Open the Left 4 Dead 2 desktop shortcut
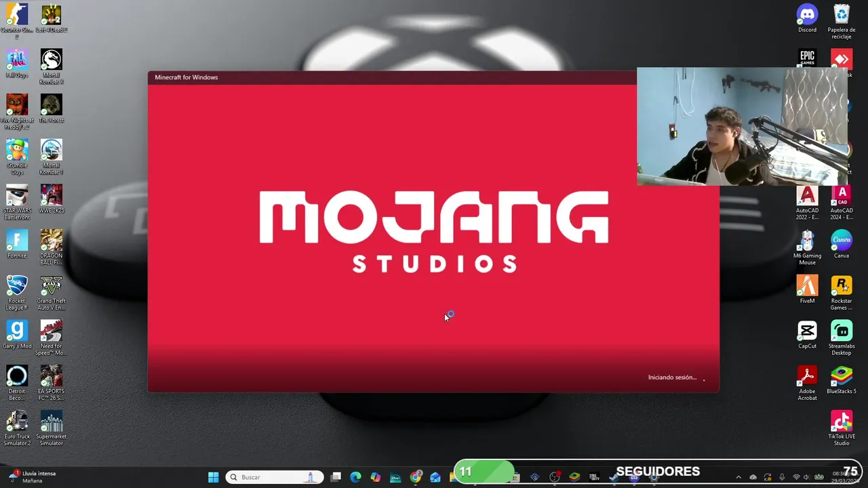The width and height of the screenshot is (868, 488). pos(52,19)
